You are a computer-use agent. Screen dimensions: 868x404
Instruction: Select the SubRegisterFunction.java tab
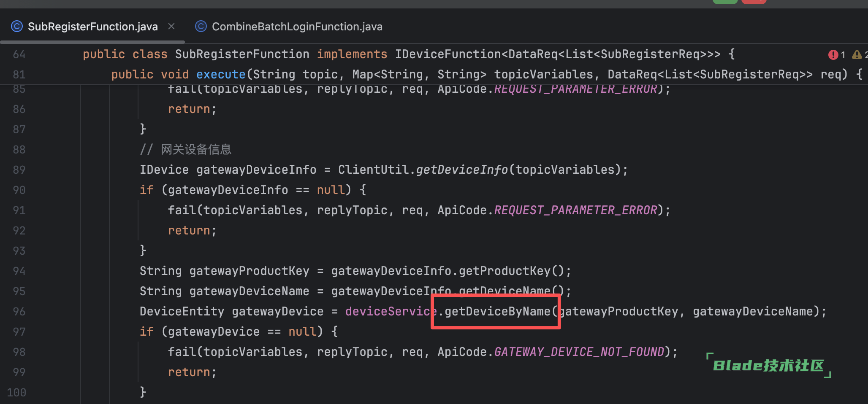92,27
